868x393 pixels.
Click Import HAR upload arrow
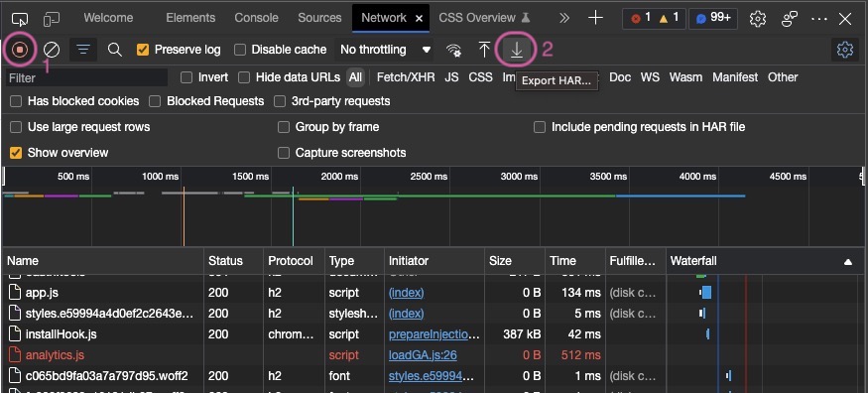484,50
